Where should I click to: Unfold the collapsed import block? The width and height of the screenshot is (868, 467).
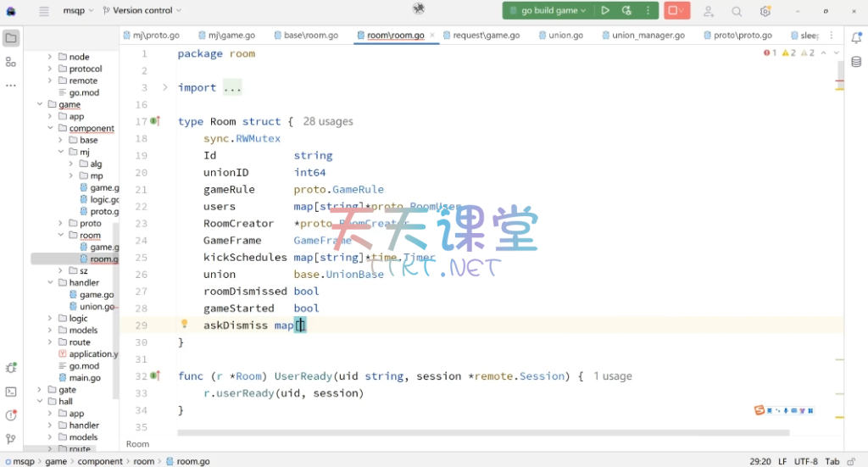[165, 87]
